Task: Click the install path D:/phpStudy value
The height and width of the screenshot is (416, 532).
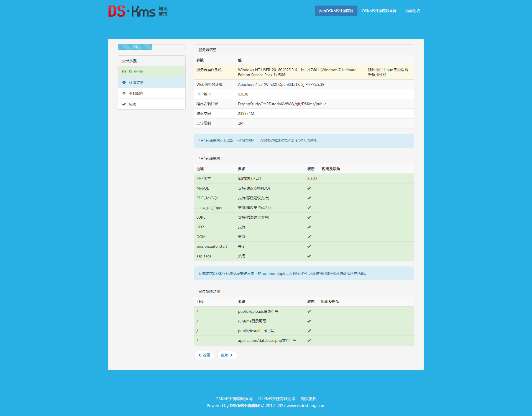Action: [282, 104]
